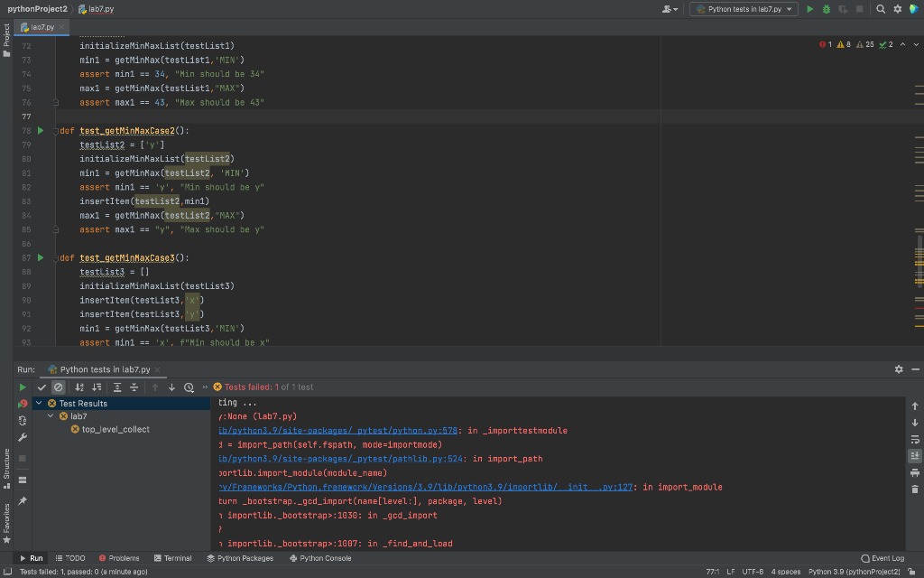This screenshot has height=578, width=924.
Task: Open Search Everywhere magnifier icon
Action: (x=881, y=9)
